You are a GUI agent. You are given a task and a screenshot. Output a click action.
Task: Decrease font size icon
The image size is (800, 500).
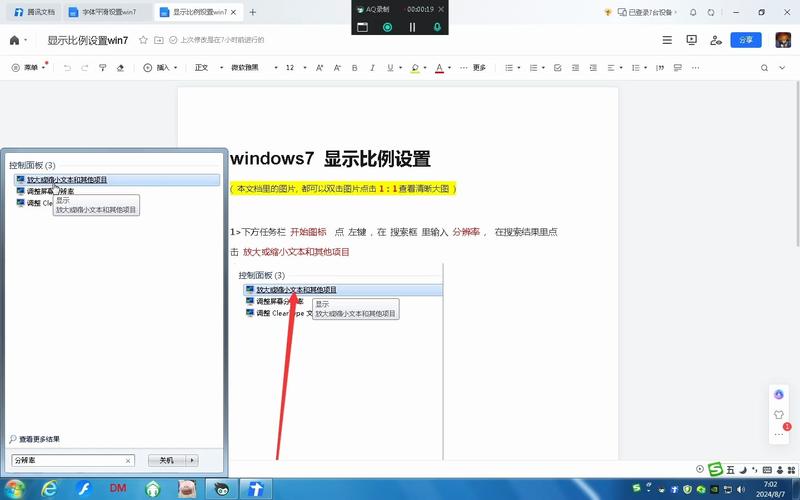[337, 67]
